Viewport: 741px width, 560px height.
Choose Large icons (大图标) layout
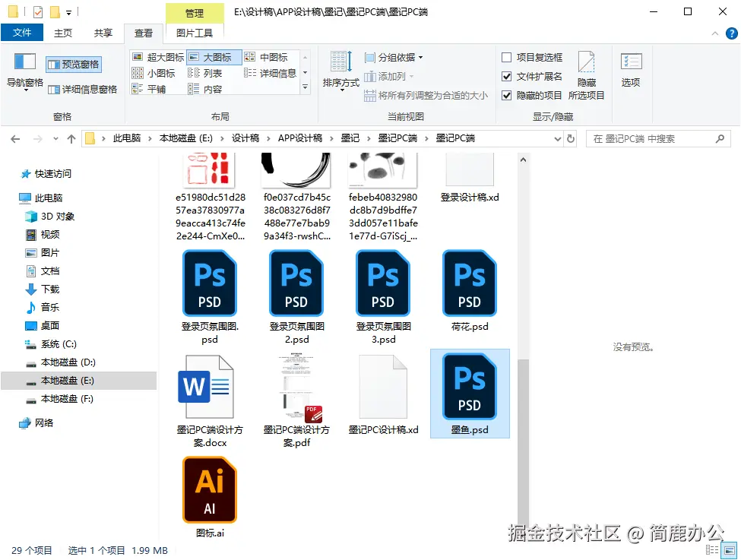coord(214,57)
